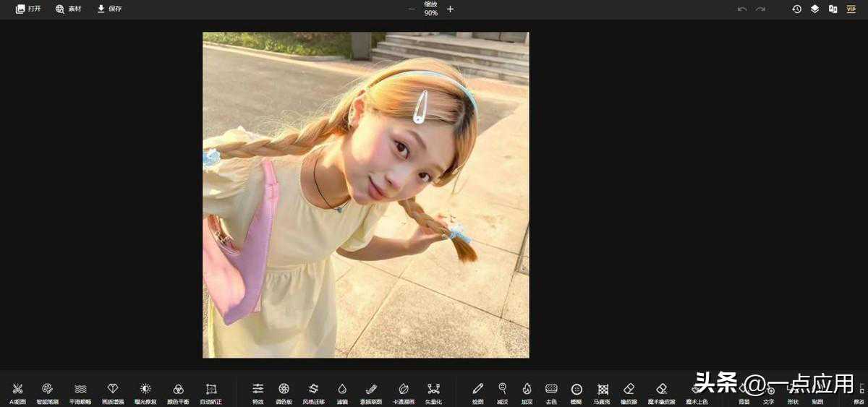Select the 滤镜 droplet filter tool
This screenshot has width=868, height=407.
(x=342, y=393)
